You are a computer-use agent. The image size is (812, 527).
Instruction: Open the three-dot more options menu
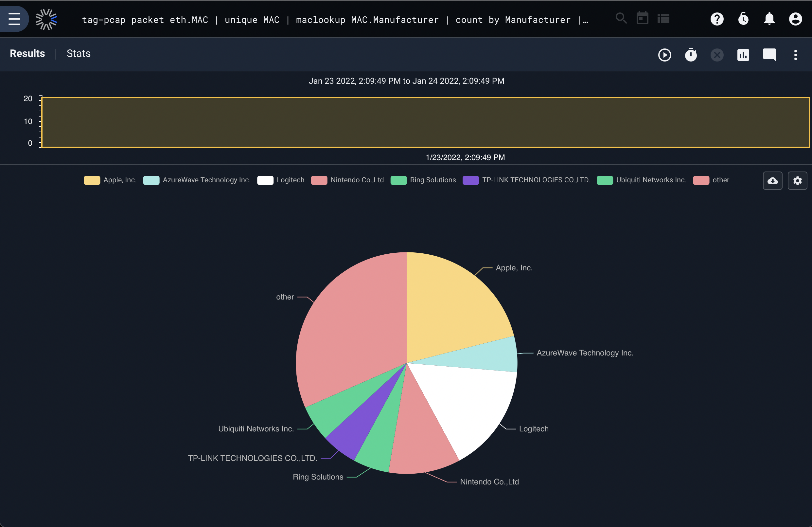[795, 55]
